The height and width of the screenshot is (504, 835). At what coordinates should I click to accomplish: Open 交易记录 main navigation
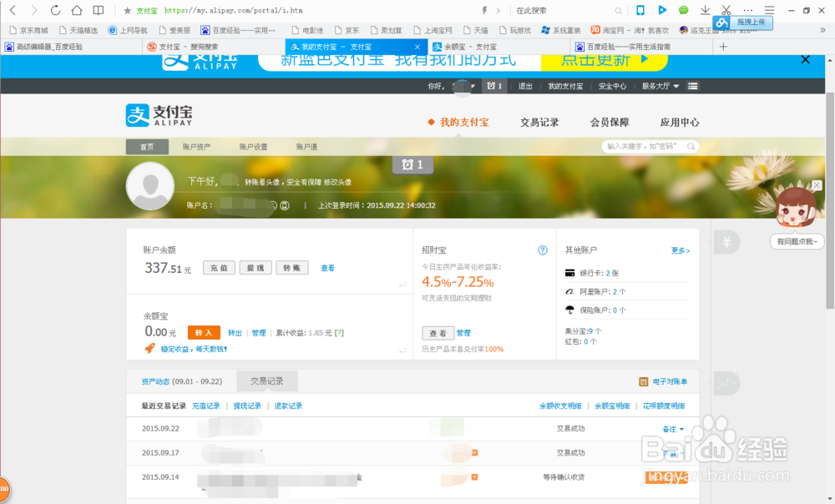539,123
